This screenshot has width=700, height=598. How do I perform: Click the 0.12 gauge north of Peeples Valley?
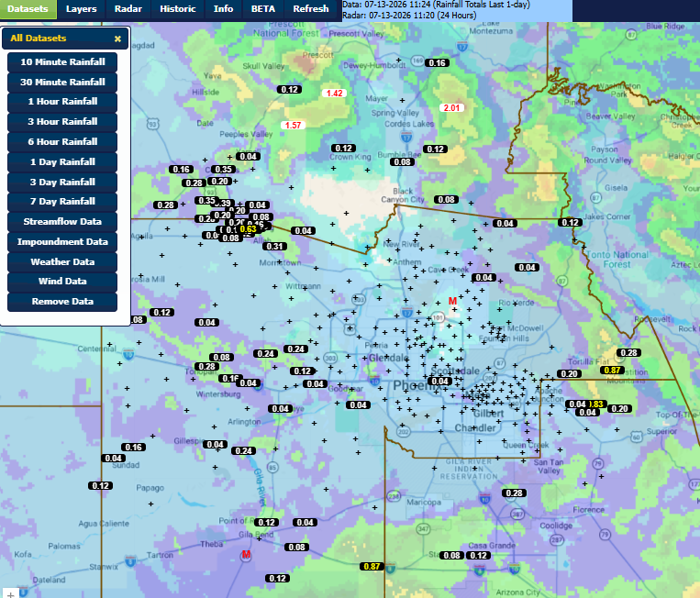coord(290,90)
